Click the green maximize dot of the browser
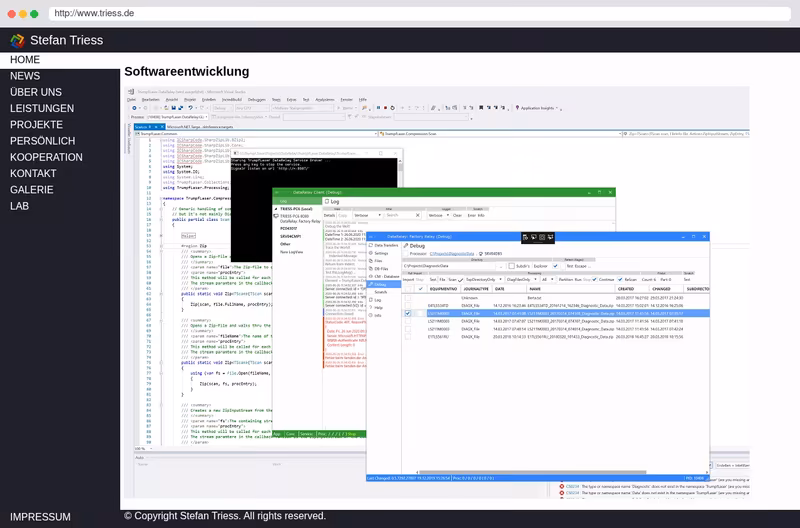Screen dimensions: 800x528 [34, 14]
